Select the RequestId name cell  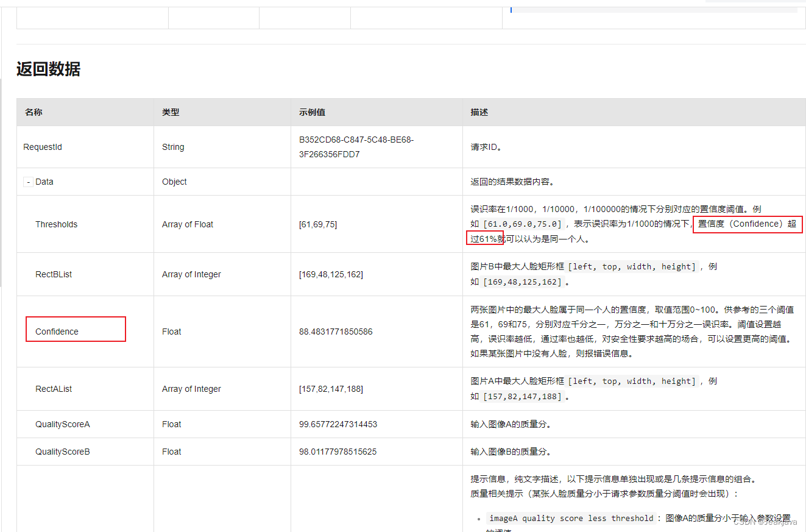[x=85, y=147]
